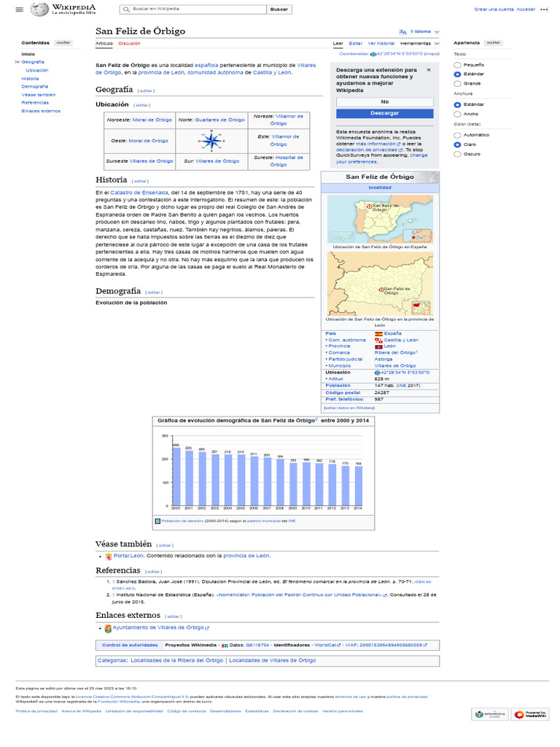
Task: Close the extension download survey
Action: (x=429, y=70)
